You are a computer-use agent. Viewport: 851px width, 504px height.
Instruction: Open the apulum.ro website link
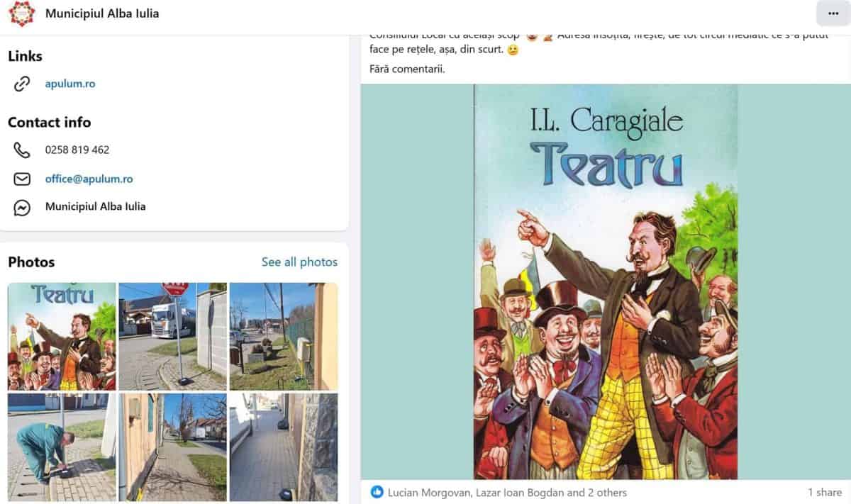70,84
